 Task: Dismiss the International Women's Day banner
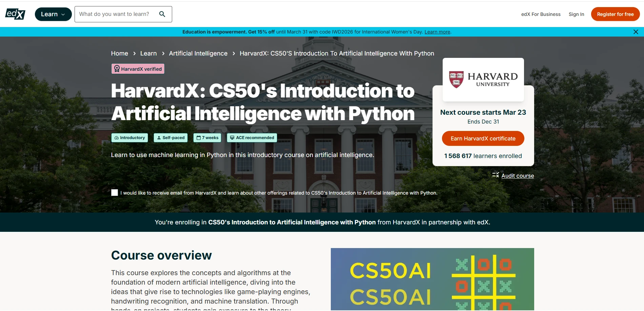click(636, 31)
